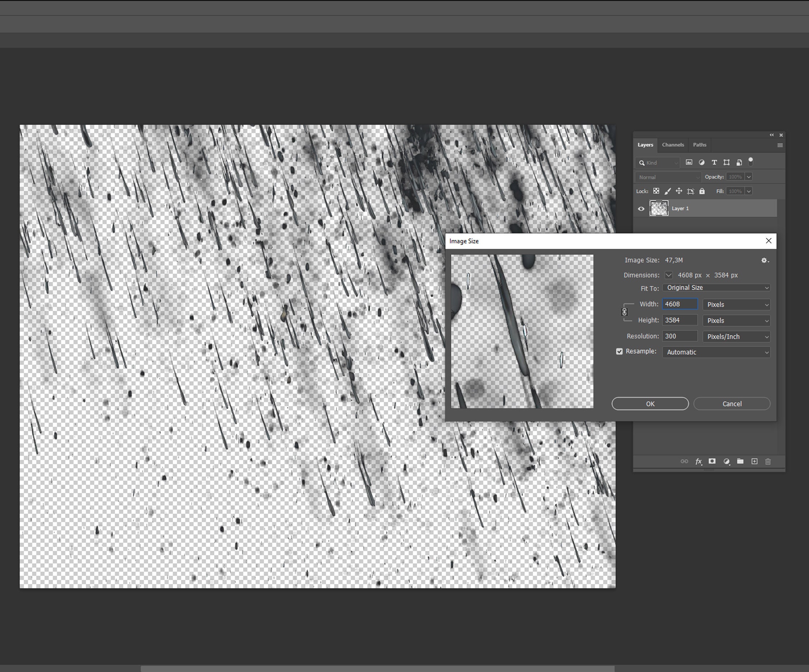Confirm image resize with OK
This screenshot has width=809, height=672.
coord(650,403)
